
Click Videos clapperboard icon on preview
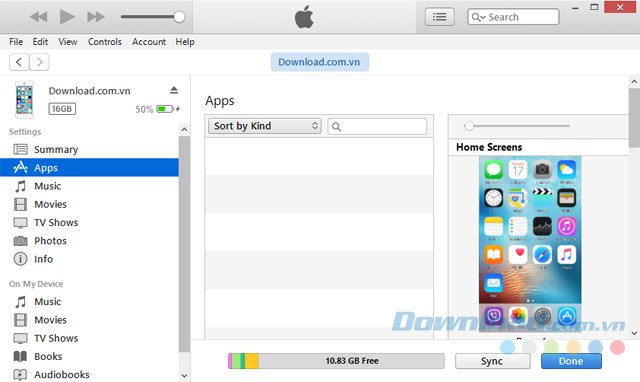542,198
